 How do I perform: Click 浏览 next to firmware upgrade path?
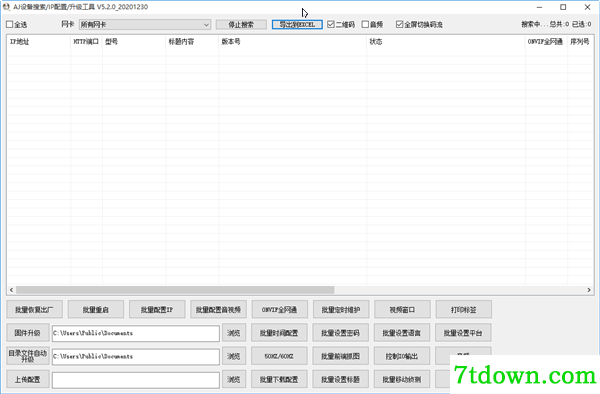234,333
